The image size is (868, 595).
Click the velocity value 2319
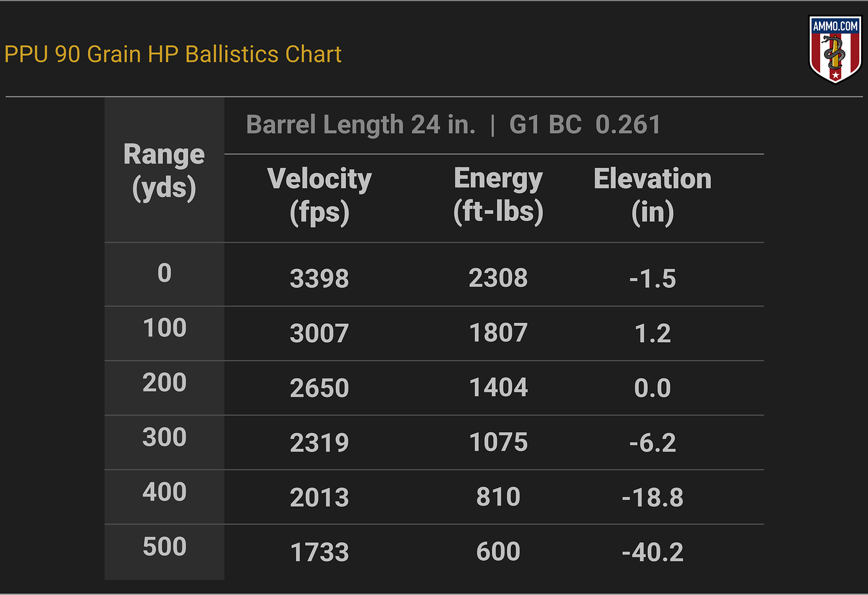click(x=320, y=443)
